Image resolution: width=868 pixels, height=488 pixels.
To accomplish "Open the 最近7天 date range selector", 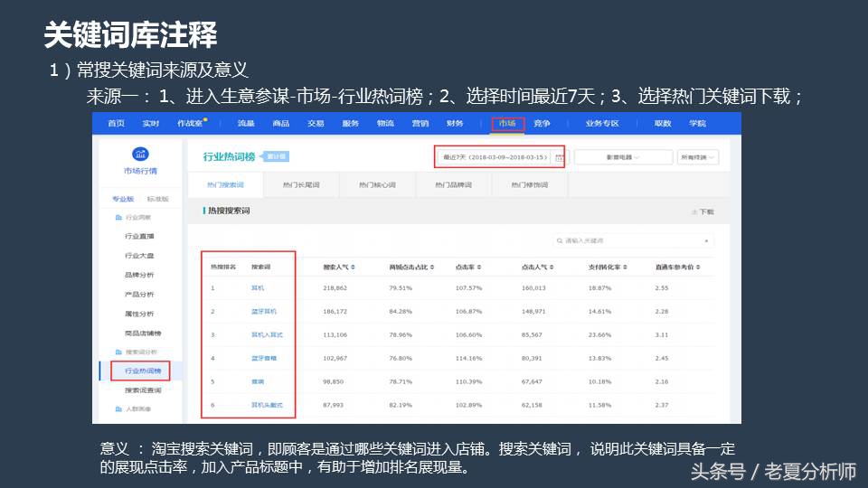I will click(x=495, y=157).
